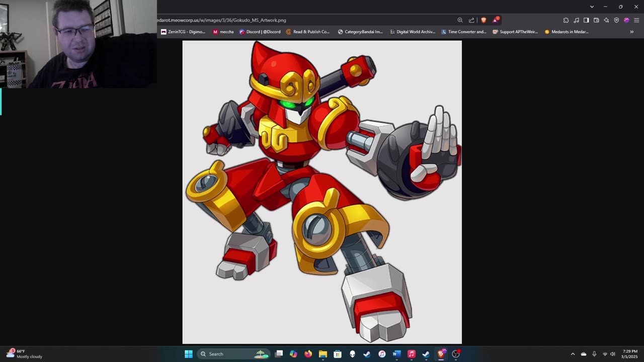The height and width of the screenshot is (362, 644).
Task: Open the media playlist music note icon
Action: coord(576,20)
